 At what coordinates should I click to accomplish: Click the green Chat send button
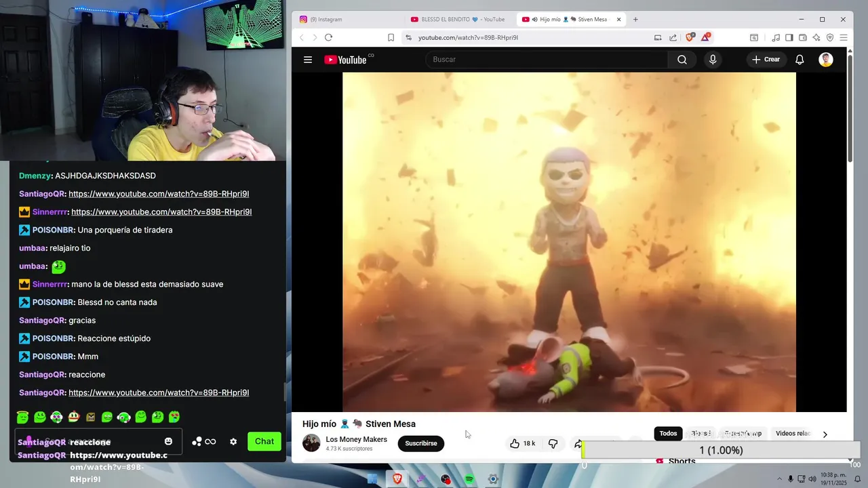coord(264,441)
